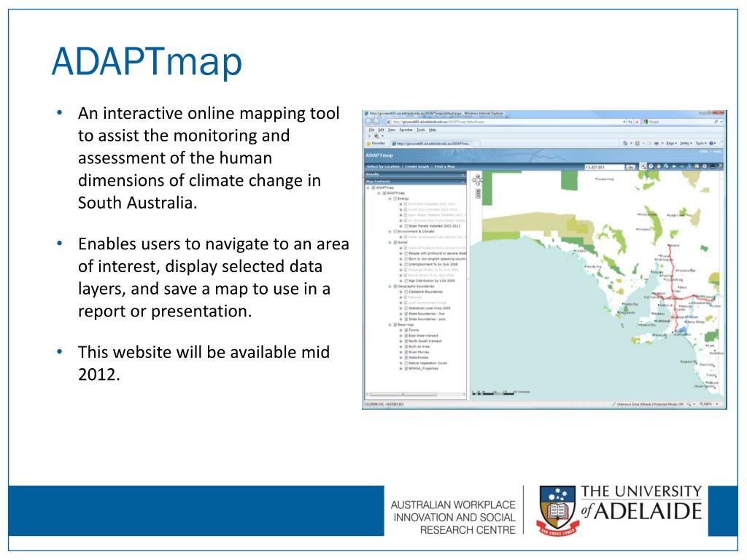Collapse the Energy group node
747x560 pixels.
390,198
